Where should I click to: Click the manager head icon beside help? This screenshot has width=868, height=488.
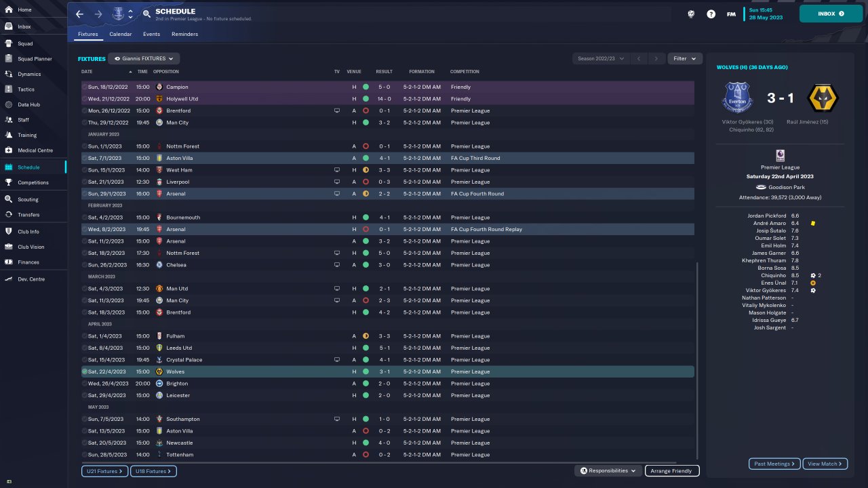pyautogui.click(x=691, y=14)
